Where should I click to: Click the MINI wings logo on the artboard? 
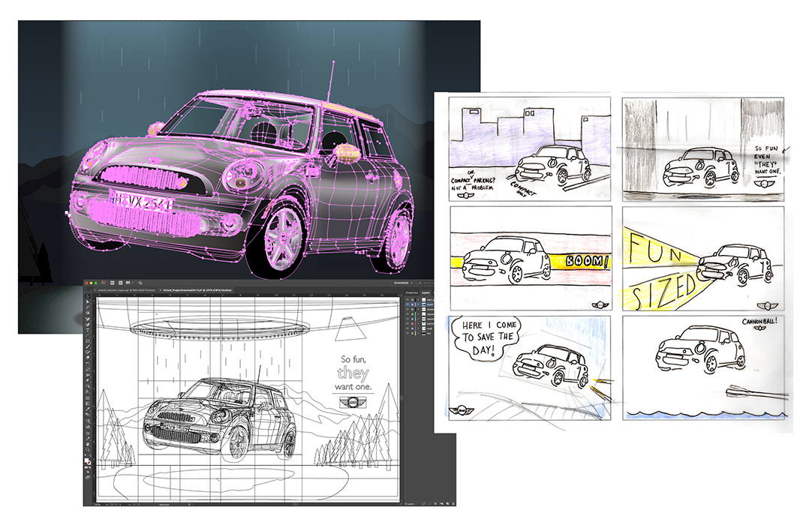tap(353, 402)
